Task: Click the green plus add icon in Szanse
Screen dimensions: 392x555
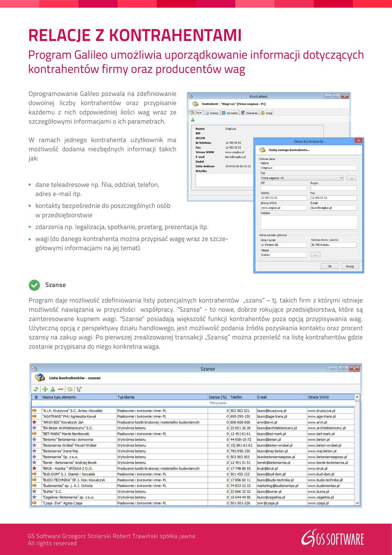Action: (45, 389)
